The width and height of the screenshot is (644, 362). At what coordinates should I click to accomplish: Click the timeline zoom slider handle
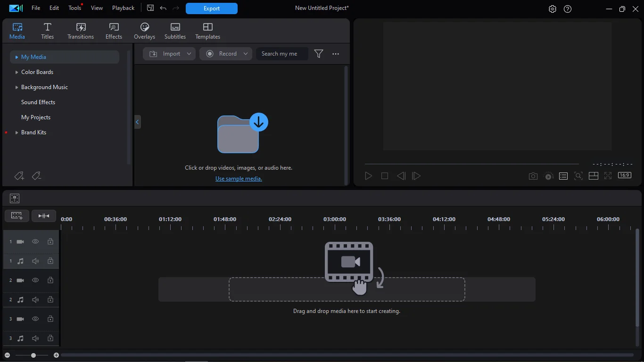[x=33, y=355]
